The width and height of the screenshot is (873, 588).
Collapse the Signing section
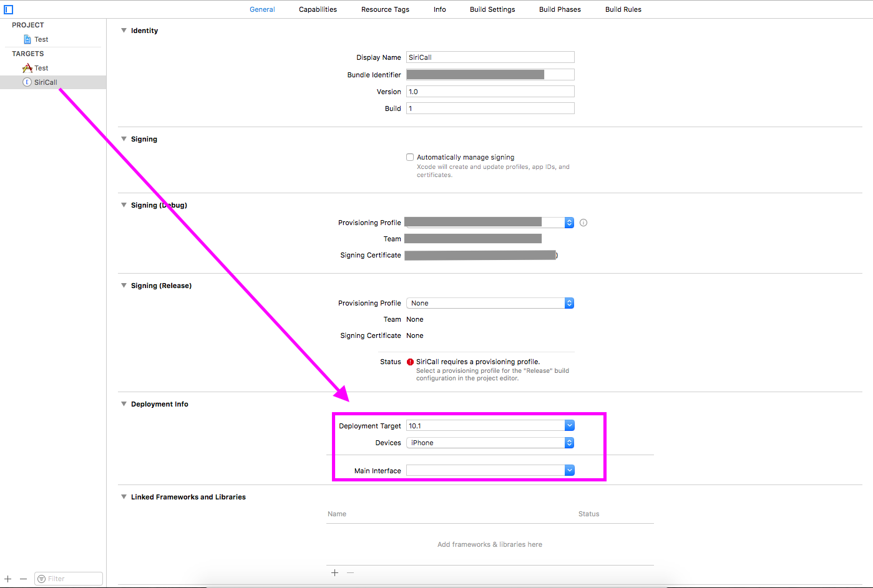pyautogui.click(x=124, y=139)
